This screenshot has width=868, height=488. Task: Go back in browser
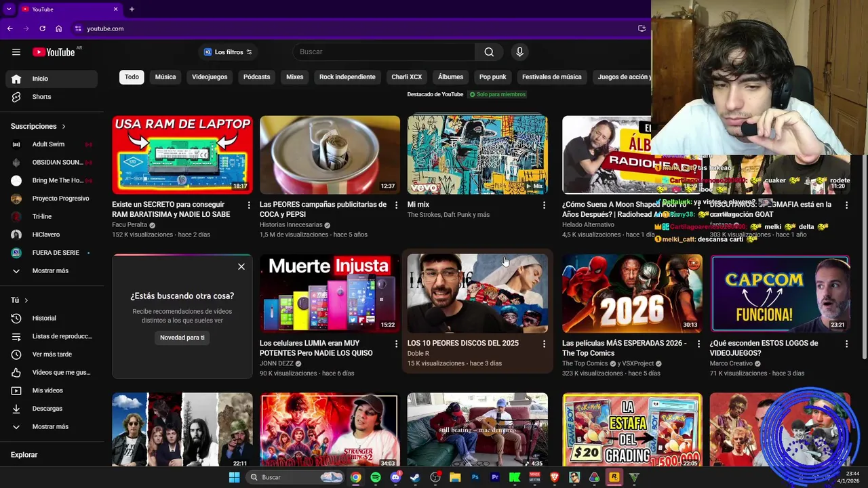point(9,28)
